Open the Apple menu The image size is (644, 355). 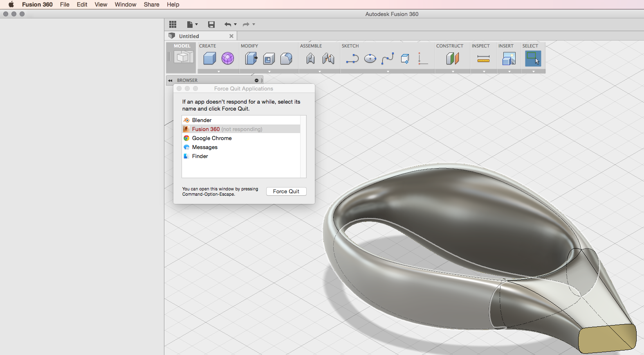click(x=11, y=5)
